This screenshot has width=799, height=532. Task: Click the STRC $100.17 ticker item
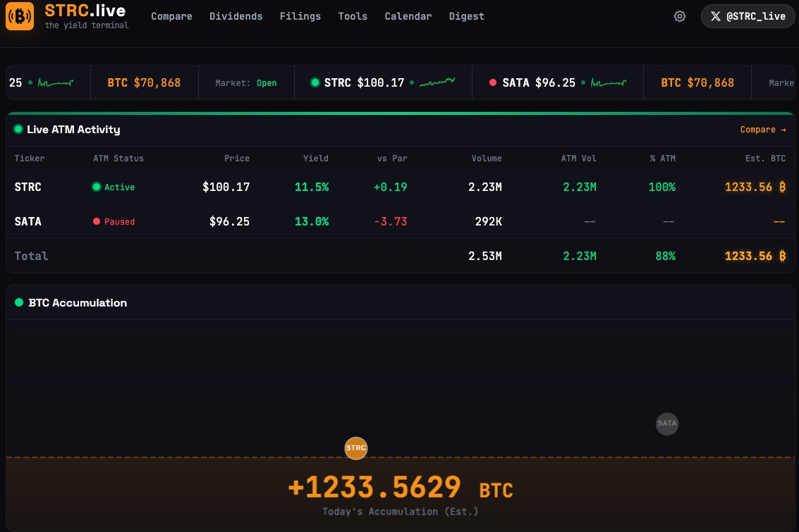[x=383, y=82]
